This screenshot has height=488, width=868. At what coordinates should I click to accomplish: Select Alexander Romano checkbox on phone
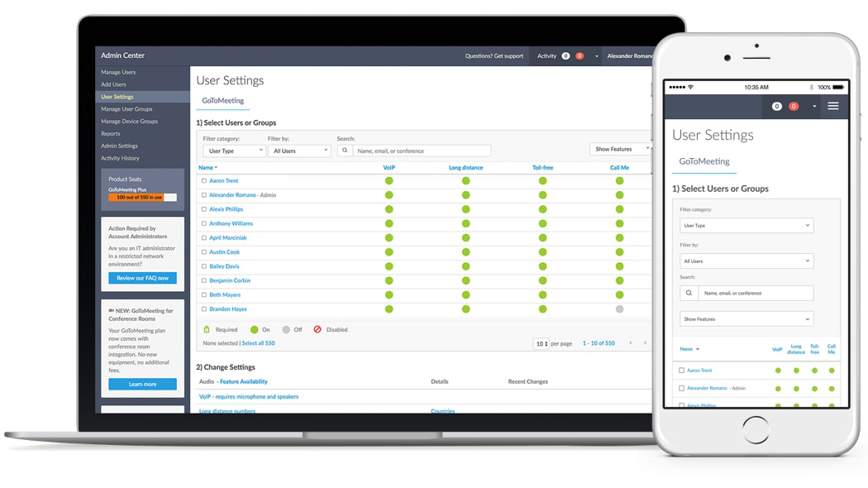pyautogui.click(x=681, y=388)
